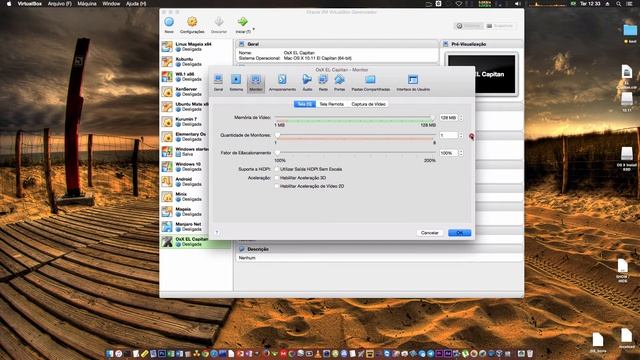Confirm settings with the OK button
The height and width of the screenshot is (360, 640).
tap(460, 233)
